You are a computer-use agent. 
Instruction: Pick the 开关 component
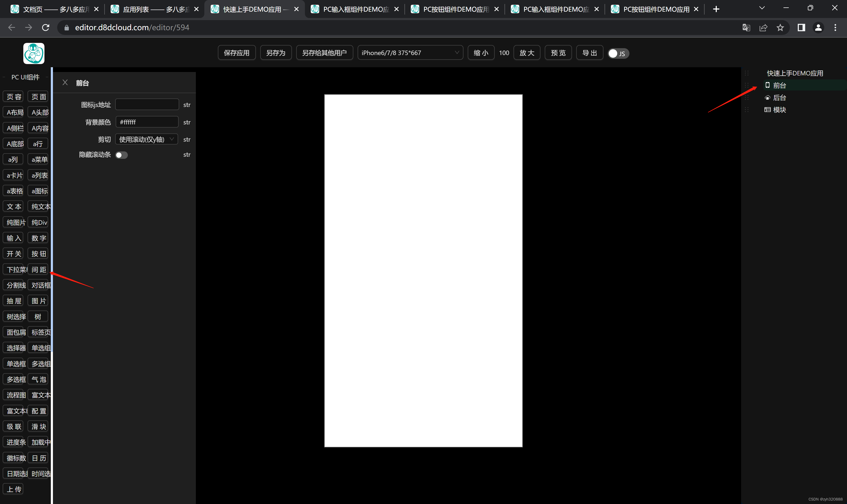[x=13, y=254]
